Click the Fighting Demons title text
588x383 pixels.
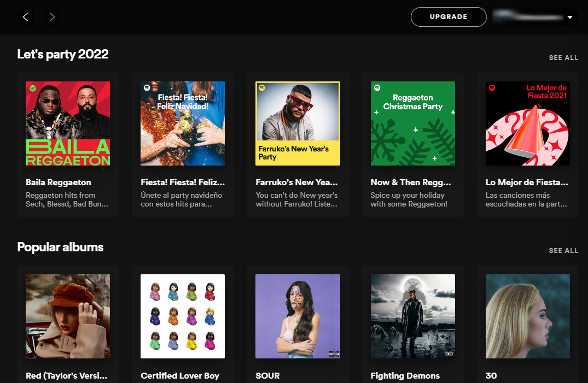[405, 376]
